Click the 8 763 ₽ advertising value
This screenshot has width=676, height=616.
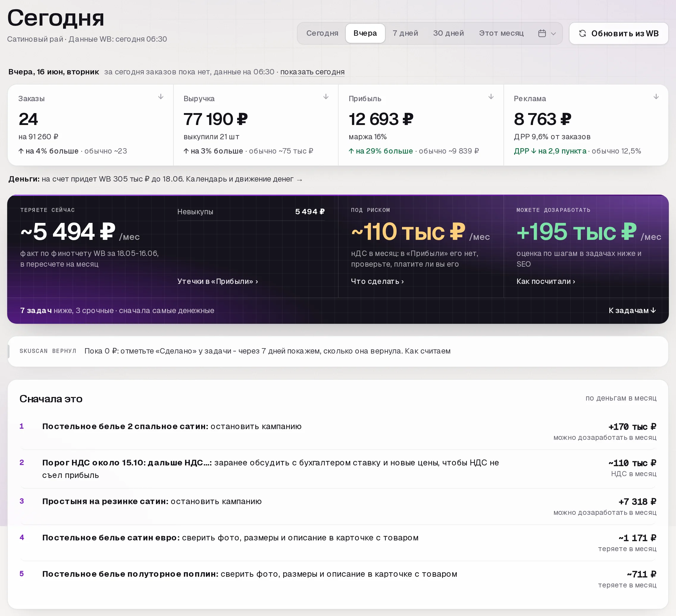(542, 119)
